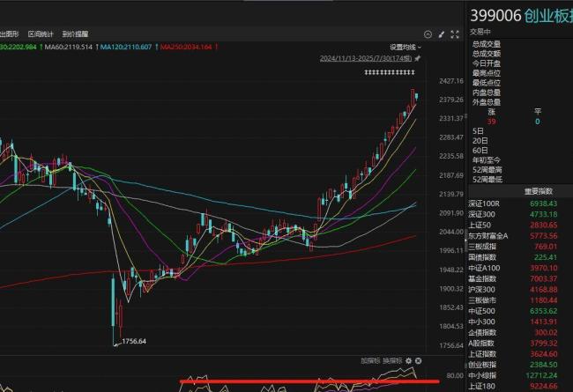Click the 重要指数 section header
Screen dimensions: 573x392
pos(539,191)
